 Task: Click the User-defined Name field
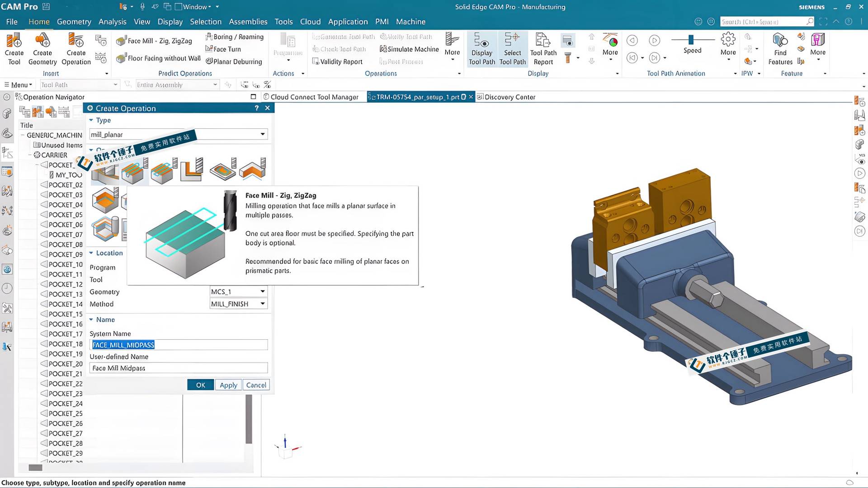[x=179, y=368]
